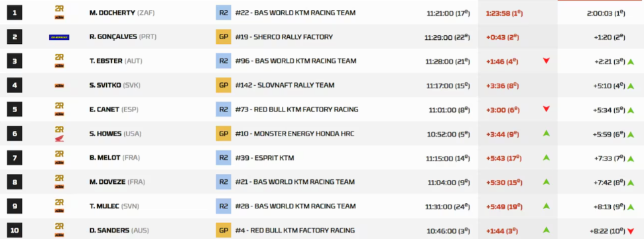Click the red down arrow beside +8:22 (10e)
This screenshot has height=239, width=644.
coord(631,231)
